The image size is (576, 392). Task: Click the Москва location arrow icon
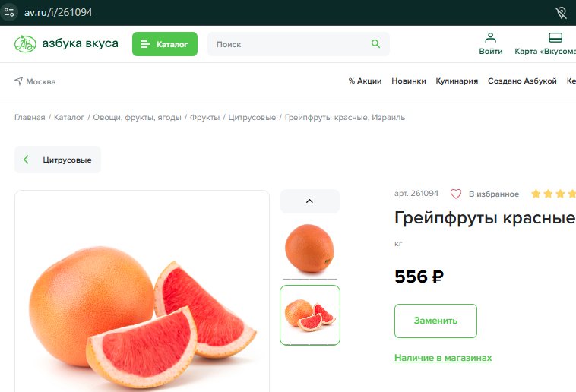pos(19,81)
